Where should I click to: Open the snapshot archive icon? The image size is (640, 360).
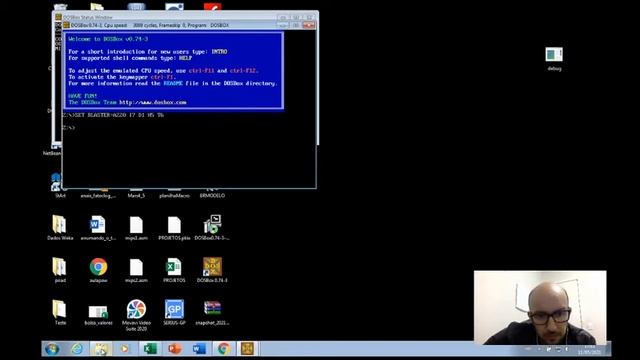[212, 309]
